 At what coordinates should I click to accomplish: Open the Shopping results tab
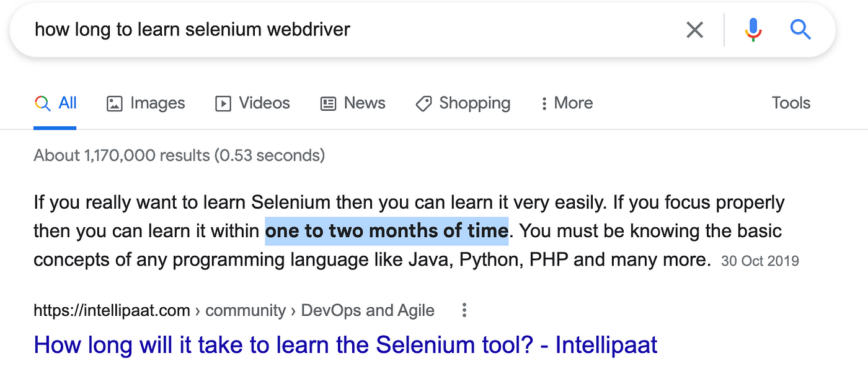463,103
